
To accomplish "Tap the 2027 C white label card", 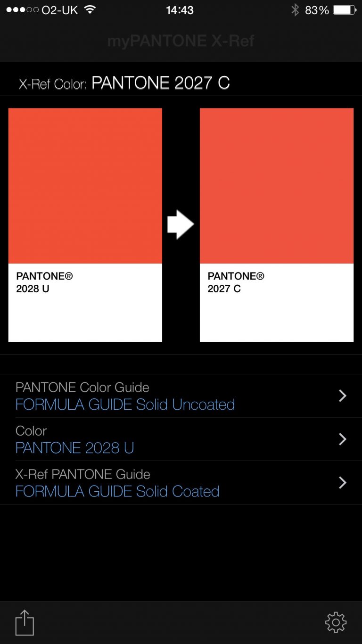I will [277, 303].
